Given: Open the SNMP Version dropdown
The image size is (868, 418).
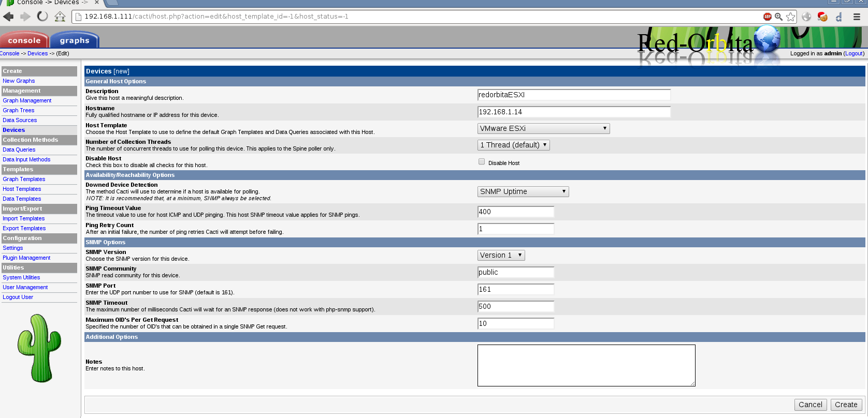Looking at the screenshot, I should point(501,256).
